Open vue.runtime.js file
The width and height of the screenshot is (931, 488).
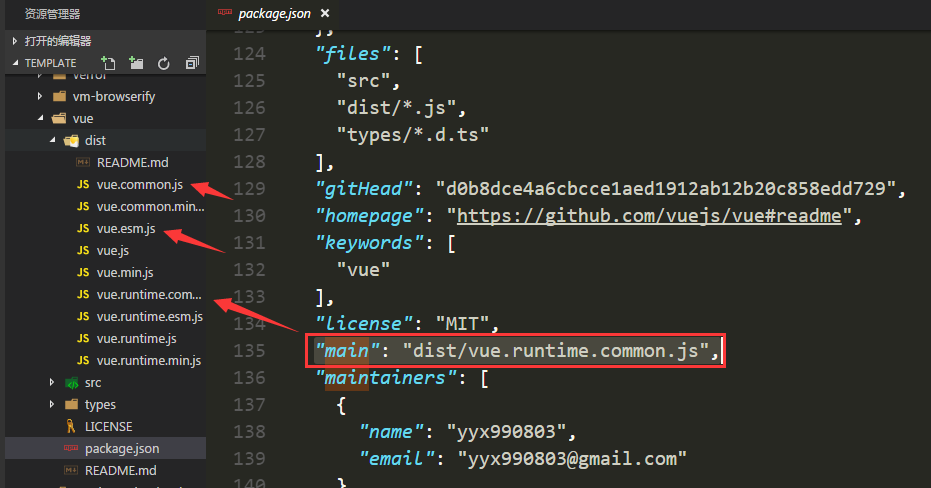(x=137, y=338)
